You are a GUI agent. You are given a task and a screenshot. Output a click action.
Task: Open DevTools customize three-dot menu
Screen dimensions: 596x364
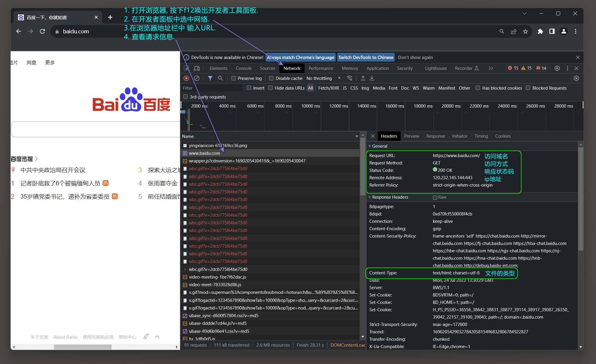pos(567,68)
